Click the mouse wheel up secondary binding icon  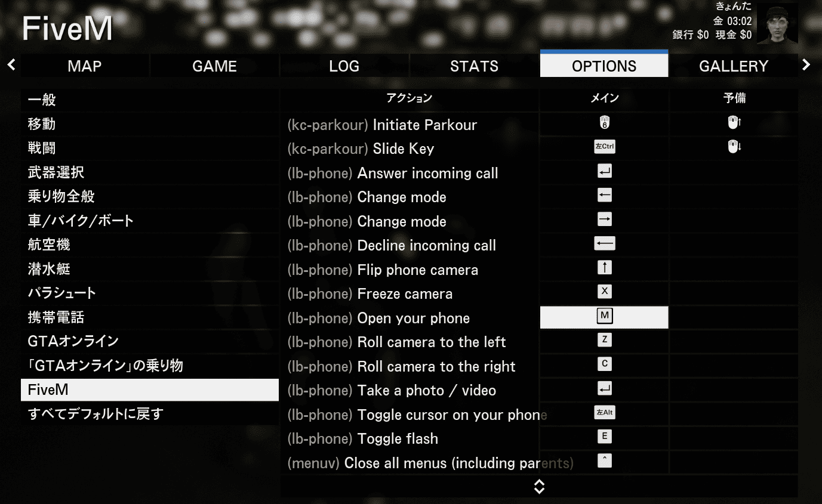[734, 123]
